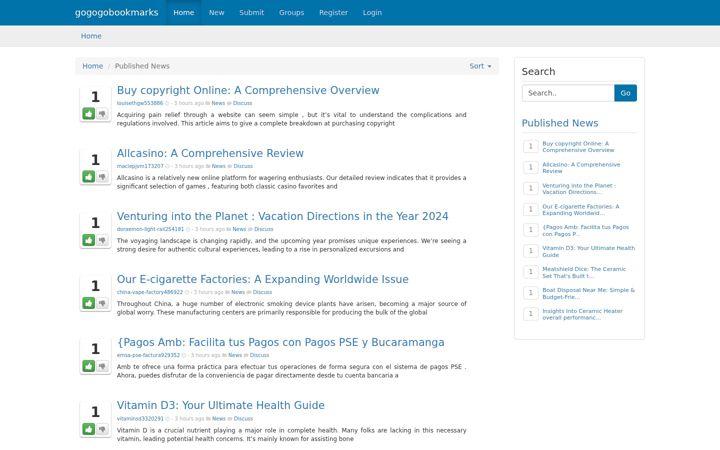Click Discuss under Allcasino story

[x=243, y=166]
